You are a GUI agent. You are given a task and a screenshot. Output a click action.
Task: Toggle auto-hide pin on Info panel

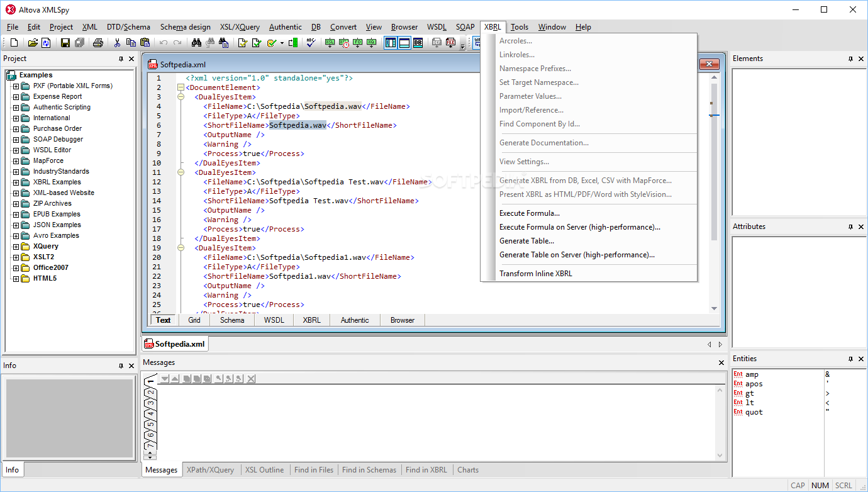coord(121,366)
